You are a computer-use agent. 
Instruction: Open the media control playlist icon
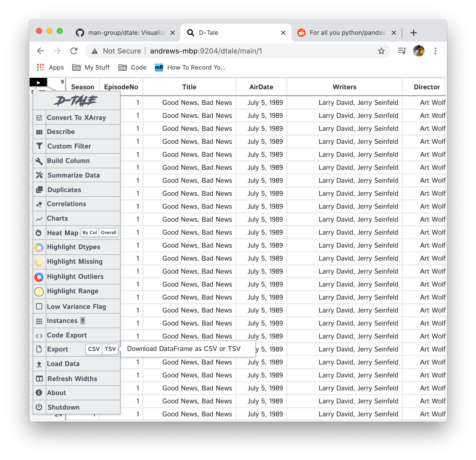[x=402, y=51]
